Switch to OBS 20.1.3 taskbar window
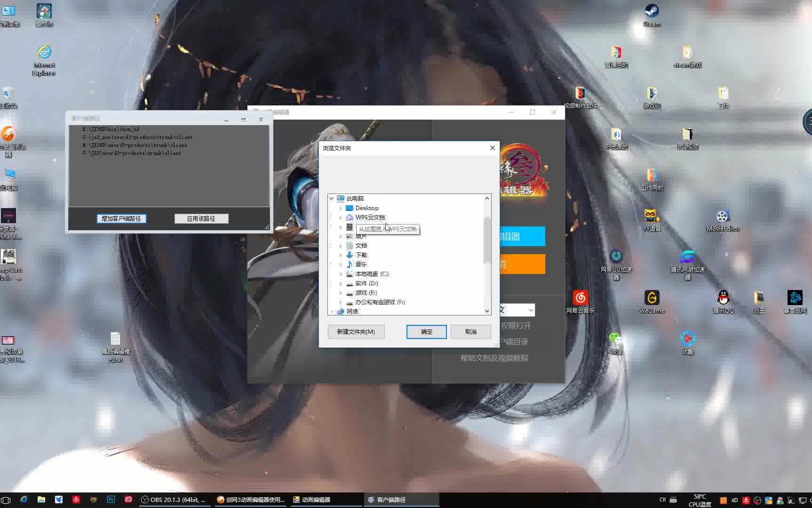 click(x=174, y=500)
